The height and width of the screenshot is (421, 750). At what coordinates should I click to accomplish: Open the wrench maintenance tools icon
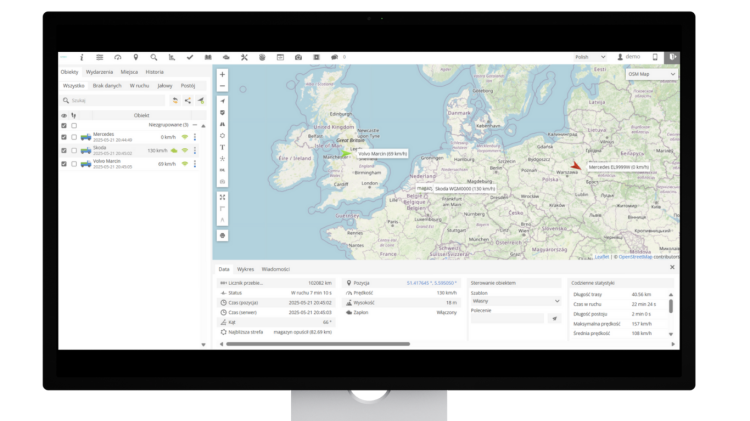pos(244,57)
